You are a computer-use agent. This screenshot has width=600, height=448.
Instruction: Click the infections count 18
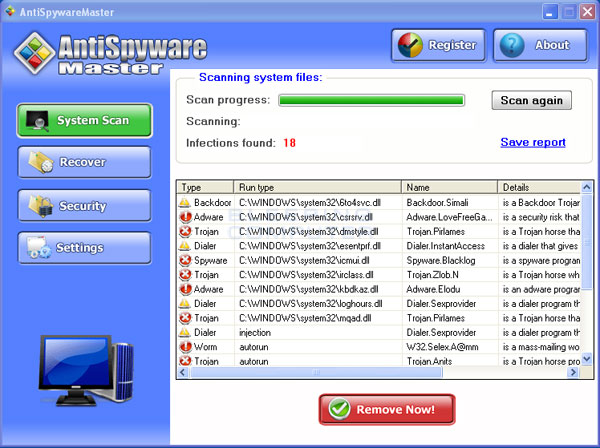pos(289,143)
